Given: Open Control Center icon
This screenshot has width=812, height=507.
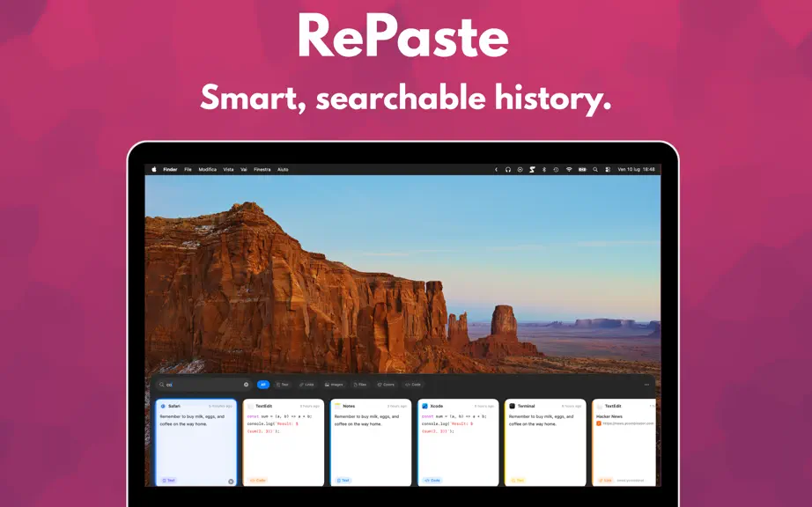Looking at the screenshot, I should click(x=608, y=169).
